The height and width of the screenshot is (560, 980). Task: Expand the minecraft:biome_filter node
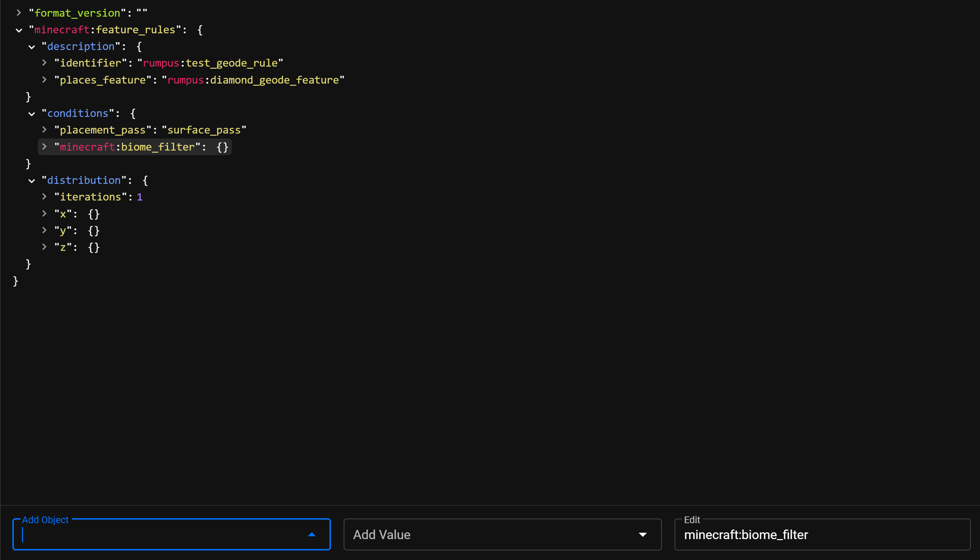pyautogui.click(x=45, y=147)
